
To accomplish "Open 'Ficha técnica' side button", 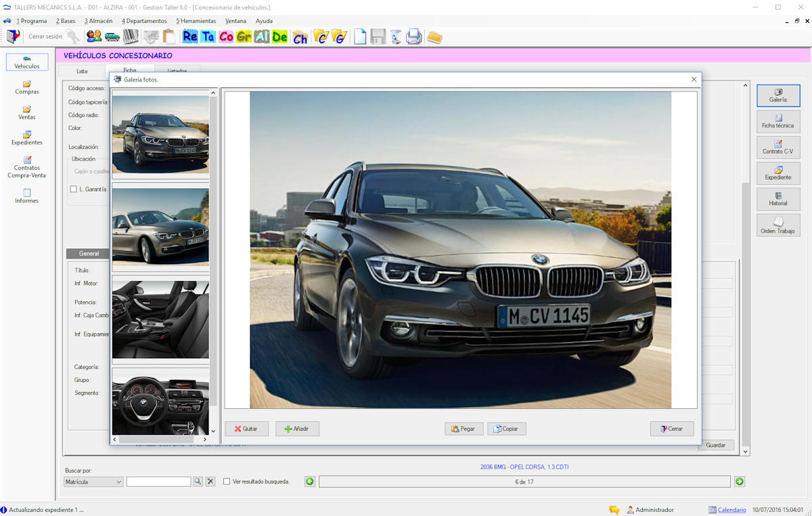I will (778, 121).
